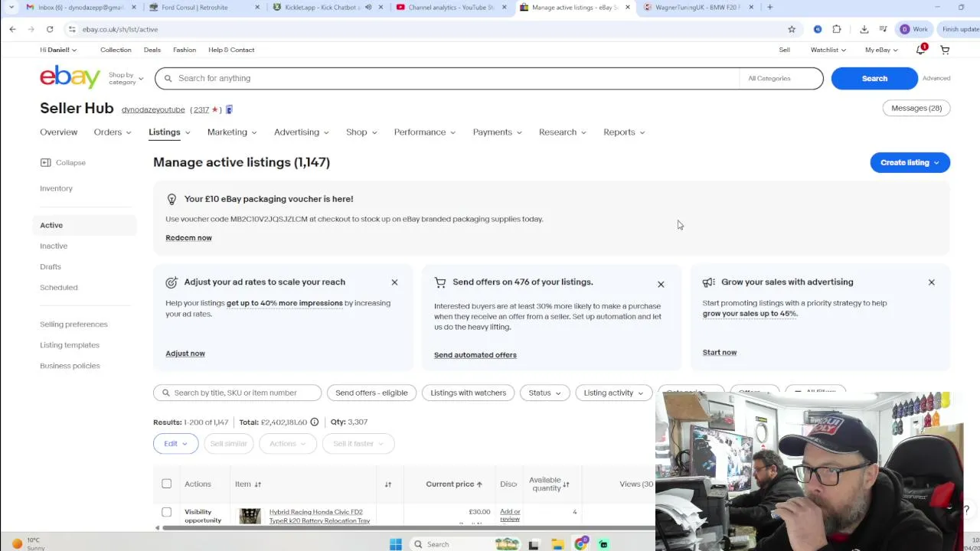
Task: Click the Windows Start button
Action: 396,544
